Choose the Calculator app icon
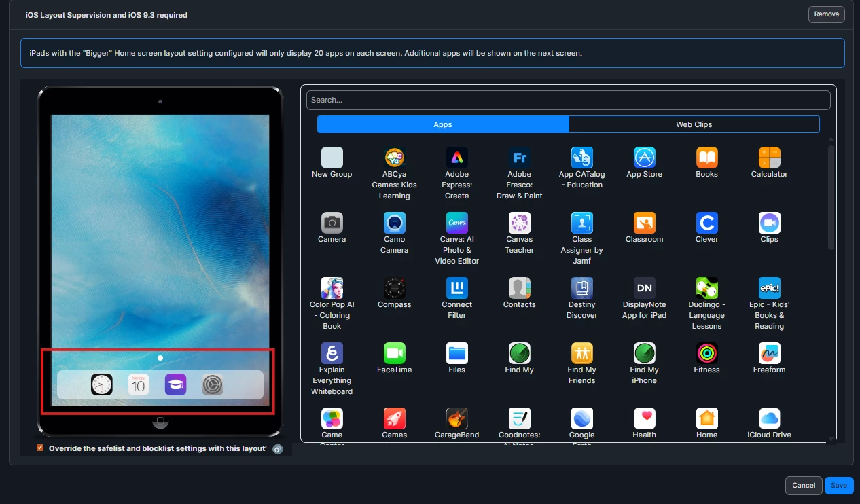 (769, 158)
